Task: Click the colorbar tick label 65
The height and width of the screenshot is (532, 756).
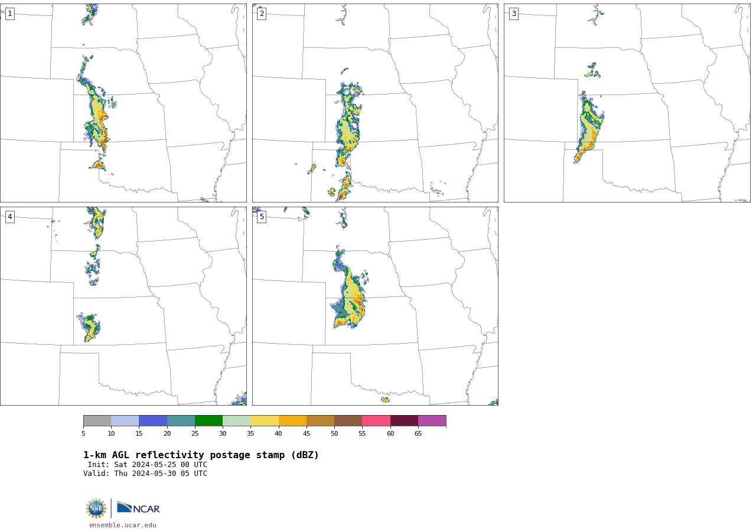Action: click(418, 434)
